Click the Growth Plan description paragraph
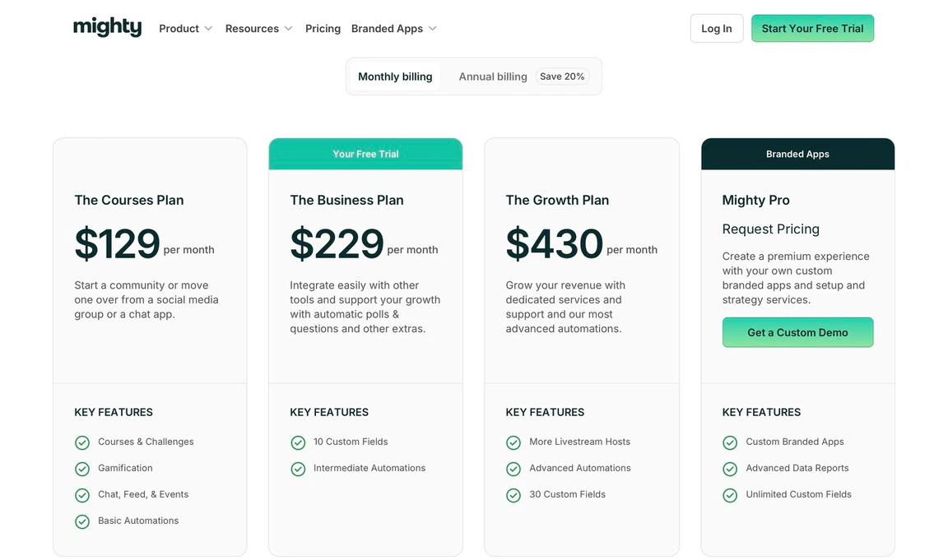This screenshot has width=948, height=560. 565,307
